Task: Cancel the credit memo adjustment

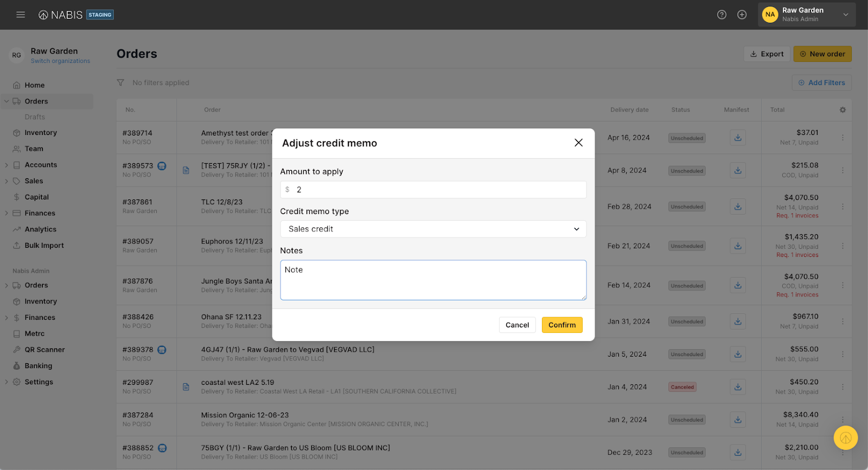Action: 517,325
